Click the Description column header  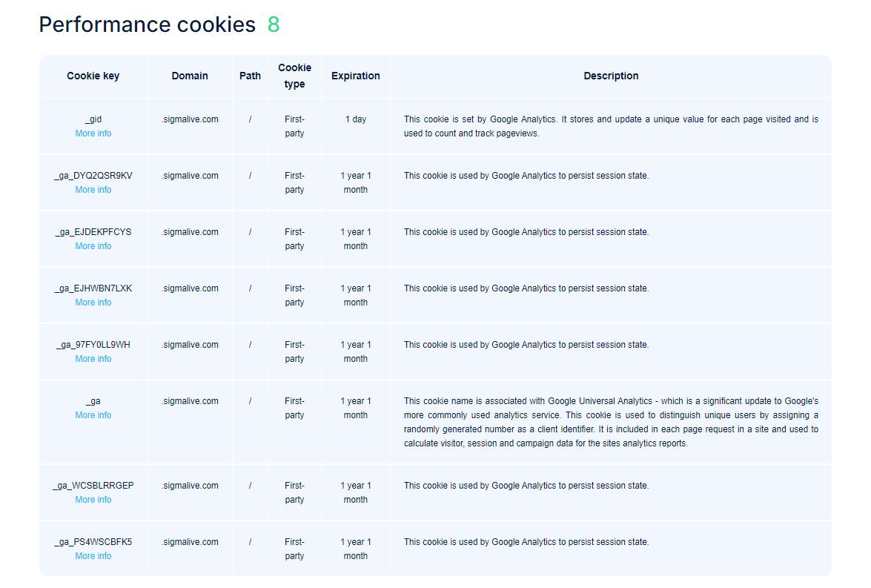point(611,76)
